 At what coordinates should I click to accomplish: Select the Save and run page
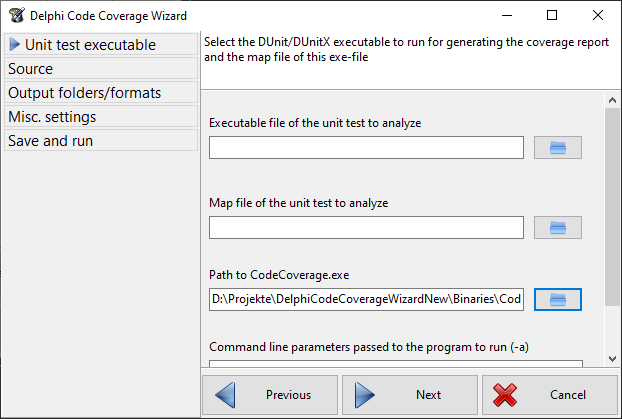[50, 141]
